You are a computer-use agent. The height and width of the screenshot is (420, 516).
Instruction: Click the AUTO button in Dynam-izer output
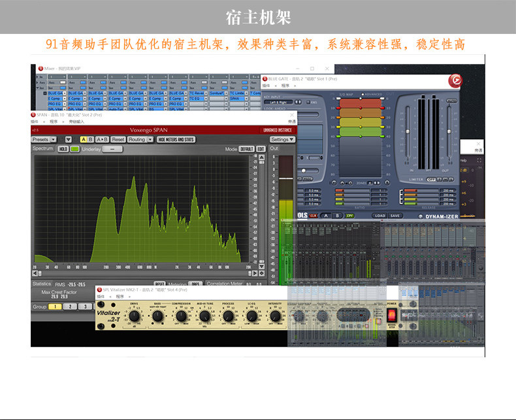(451, 101)
